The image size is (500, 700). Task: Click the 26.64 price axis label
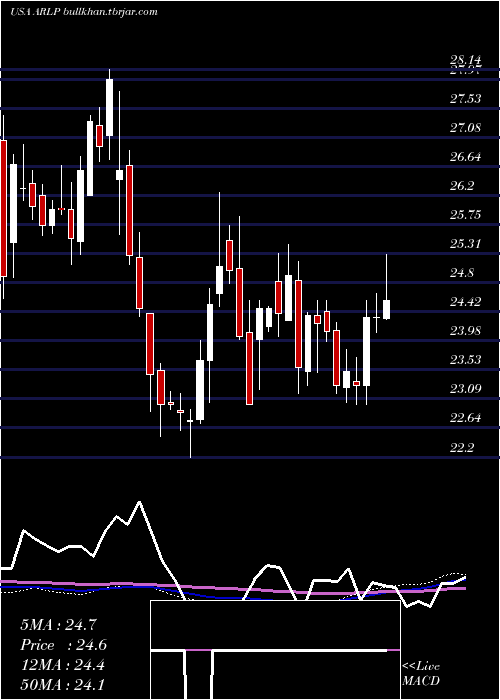click(x=465, y=157)
